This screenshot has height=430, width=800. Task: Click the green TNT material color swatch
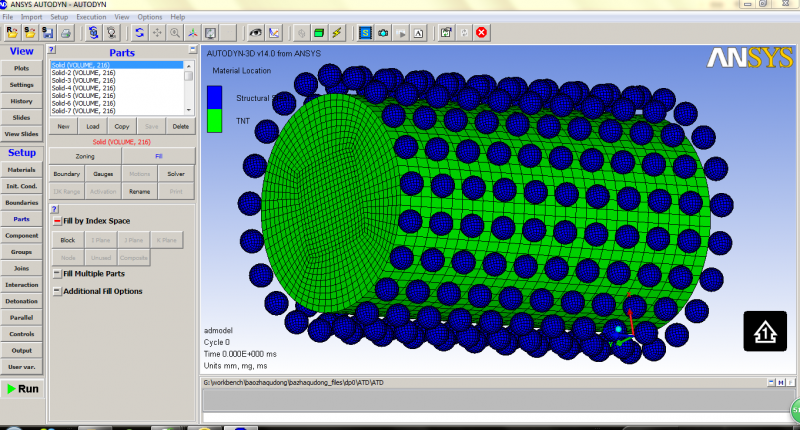(x=214, y=121)
